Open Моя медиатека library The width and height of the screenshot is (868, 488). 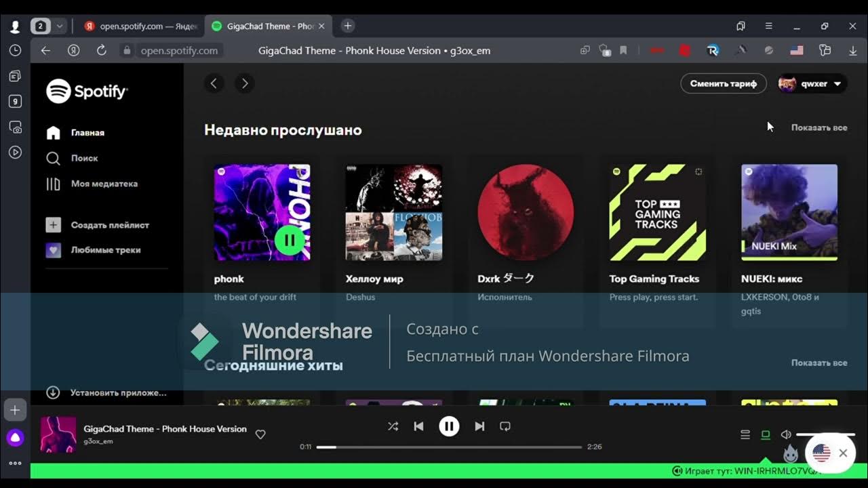point(92,184)
